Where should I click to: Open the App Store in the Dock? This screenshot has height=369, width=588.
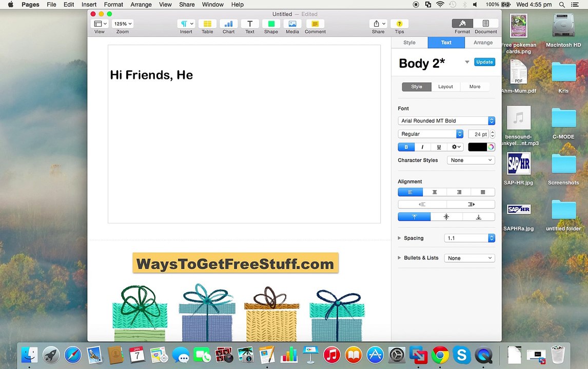coord(375,355)
